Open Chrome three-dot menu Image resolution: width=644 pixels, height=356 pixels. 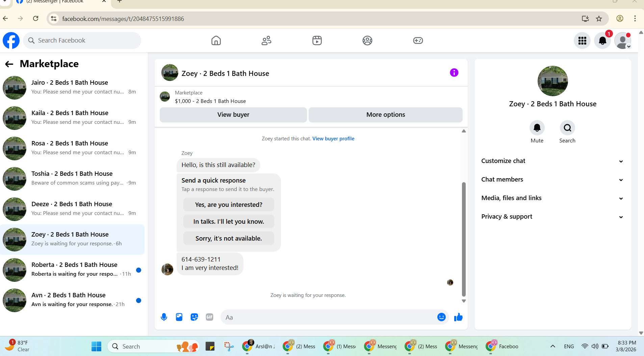coord(635,19)
